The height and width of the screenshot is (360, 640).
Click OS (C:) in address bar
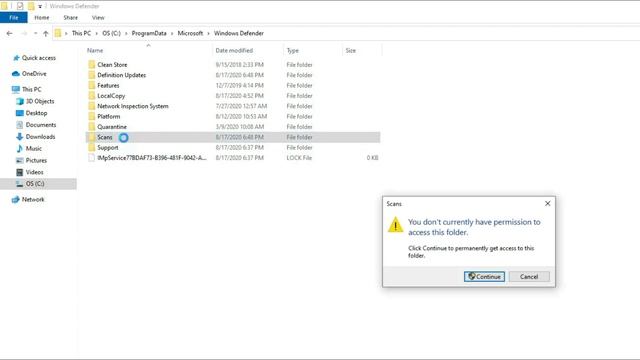click(111, 33)
